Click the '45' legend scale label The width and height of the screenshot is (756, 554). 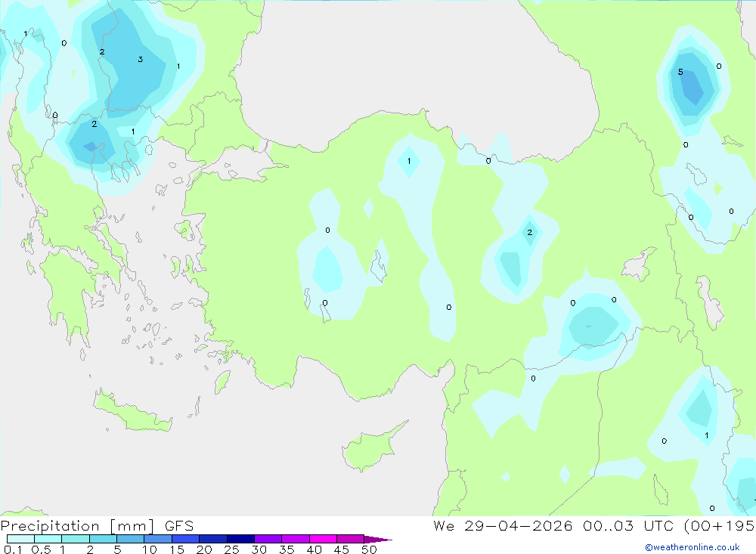click(342, 549)
